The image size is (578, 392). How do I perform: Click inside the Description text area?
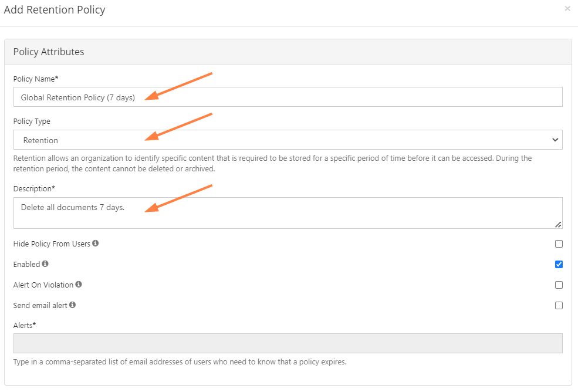point(288,213)
